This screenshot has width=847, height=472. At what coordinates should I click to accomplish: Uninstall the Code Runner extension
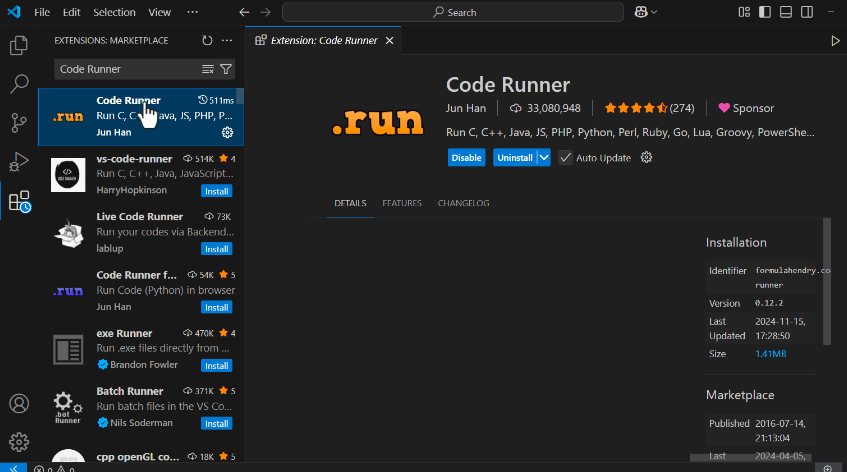pos(515,158)
